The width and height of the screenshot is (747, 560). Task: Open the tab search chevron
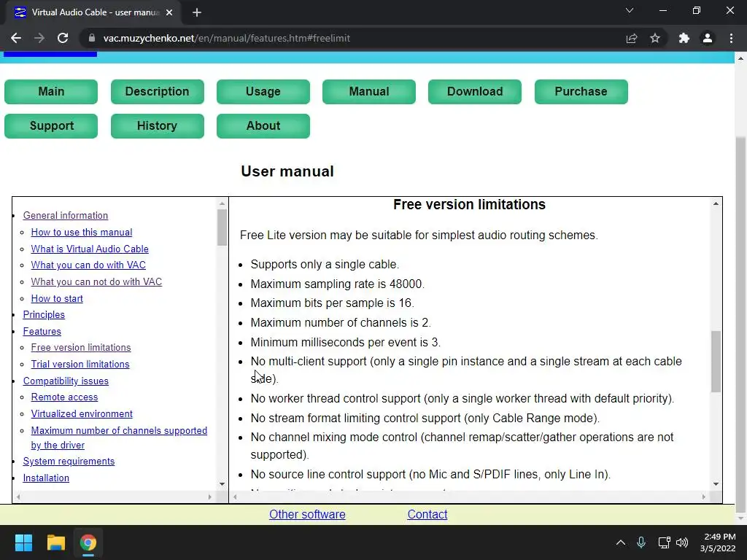tap(630, 10)
